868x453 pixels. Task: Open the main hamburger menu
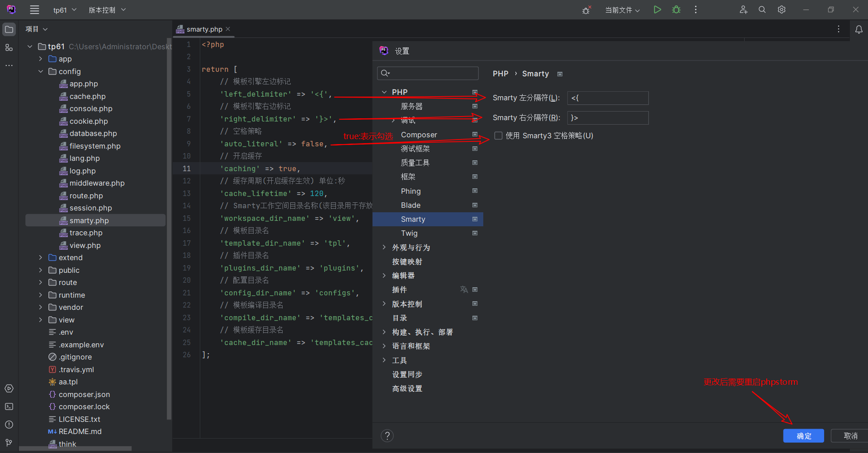[34, 9]
